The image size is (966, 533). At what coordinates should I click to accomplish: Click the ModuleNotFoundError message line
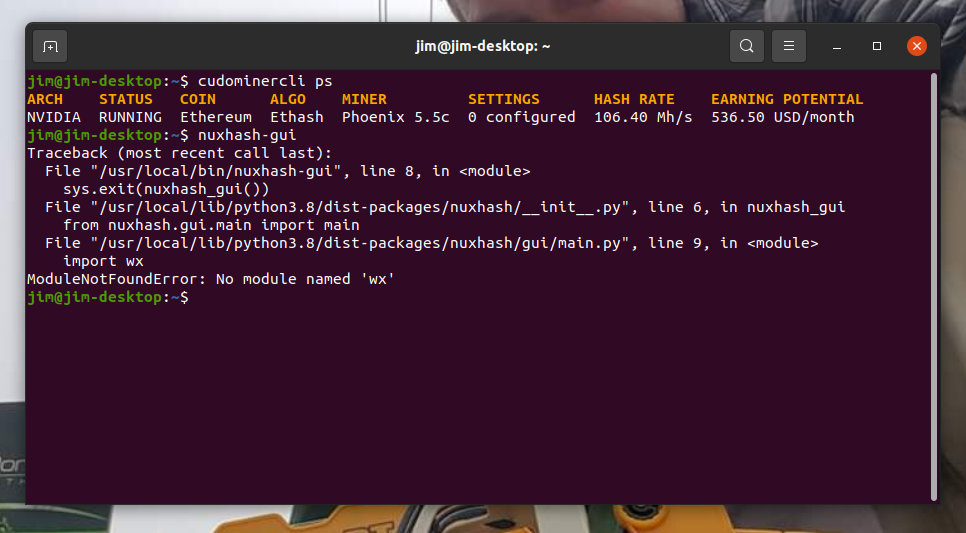[x=211, y=279]
